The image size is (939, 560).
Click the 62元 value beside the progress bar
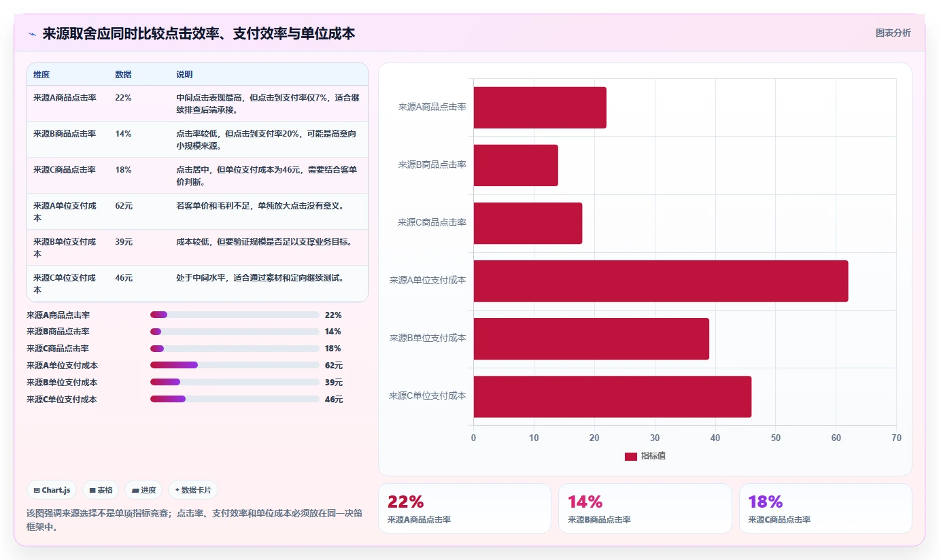click(334, 366)
